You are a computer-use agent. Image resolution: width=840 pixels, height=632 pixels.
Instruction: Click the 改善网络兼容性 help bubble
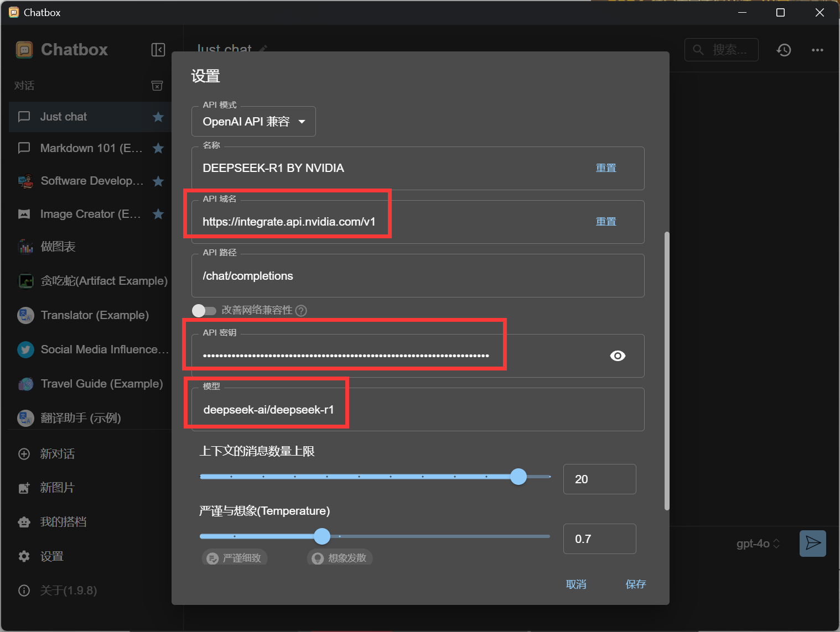300,310
